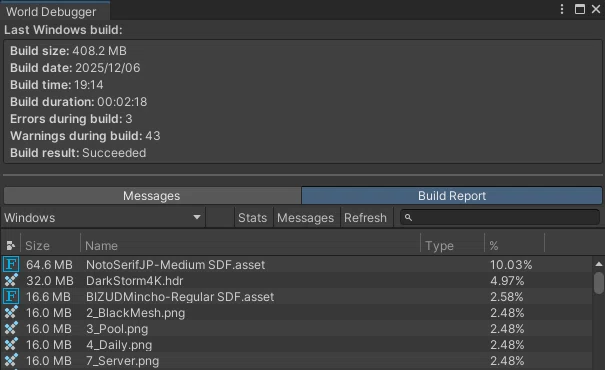
Task: Click the Build time 19:14 line
Action: tap(57, 84)
